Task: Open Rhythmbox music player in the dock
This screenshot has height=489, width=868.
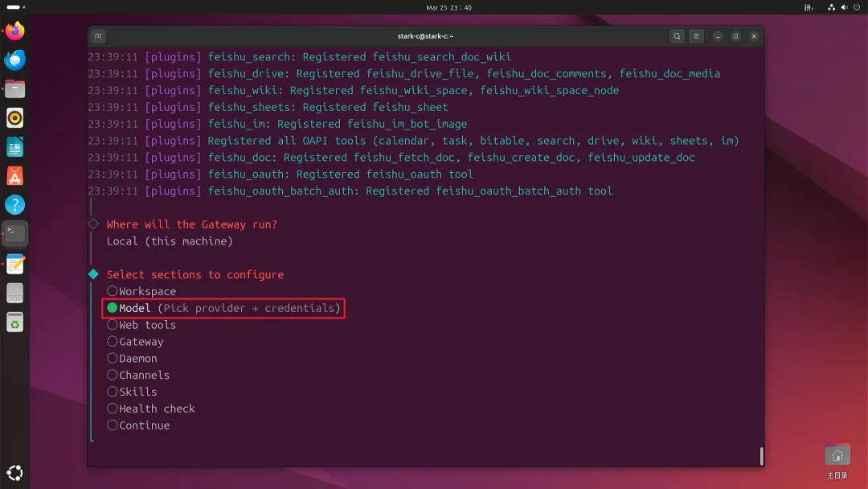Action: [15, 118]
